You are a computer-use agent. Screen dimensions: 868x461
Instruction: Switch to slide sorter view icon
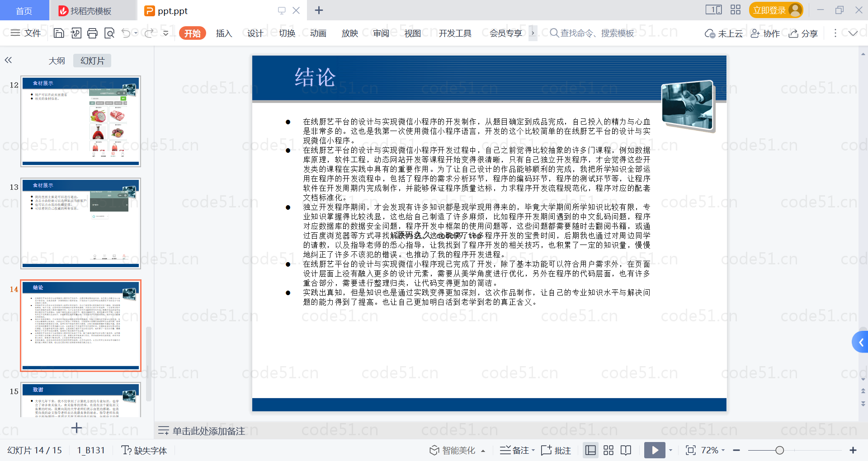pos(609,450)
